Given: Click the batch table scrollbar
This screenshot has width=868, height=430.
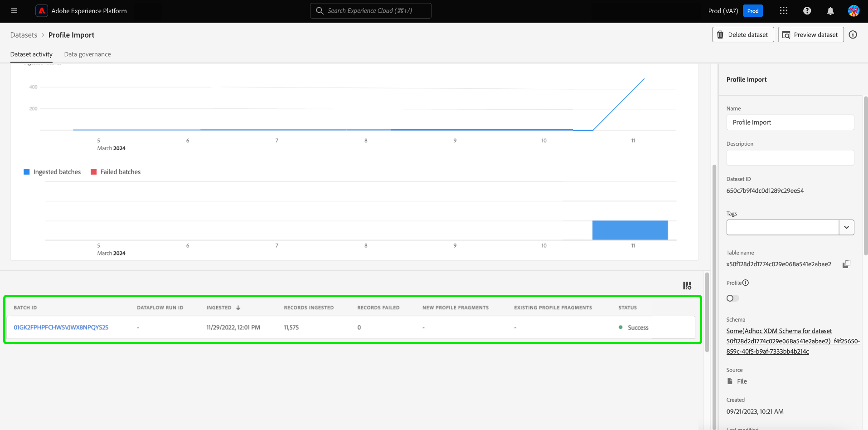Looking at the screenshot, I should pos(707,312).
